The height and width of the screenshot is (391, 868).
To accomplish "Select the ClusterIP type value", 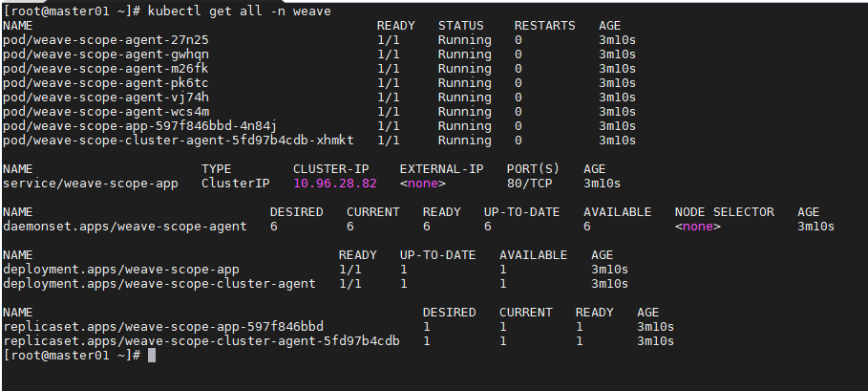I will 235,184.
